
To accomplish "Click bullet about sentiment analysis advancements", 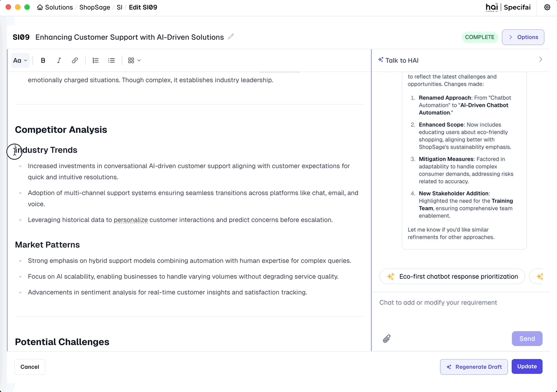I will click(x=167, y=292).
